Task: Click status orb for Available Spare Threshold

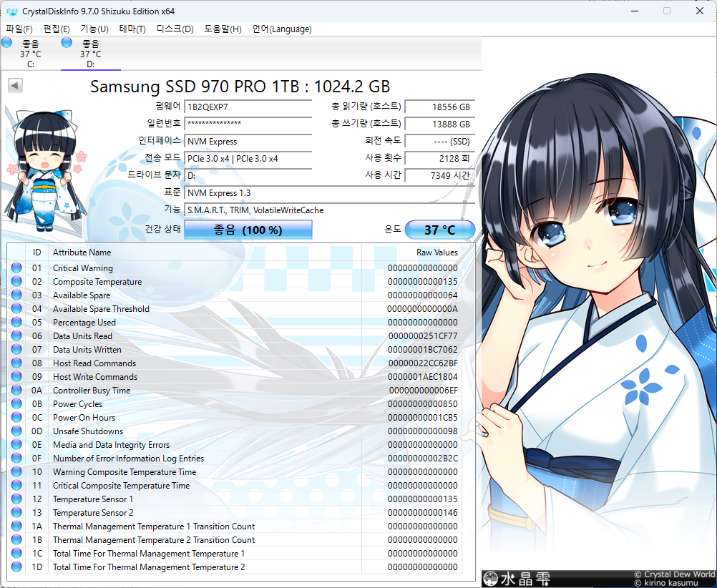Action: pos(16,308)
